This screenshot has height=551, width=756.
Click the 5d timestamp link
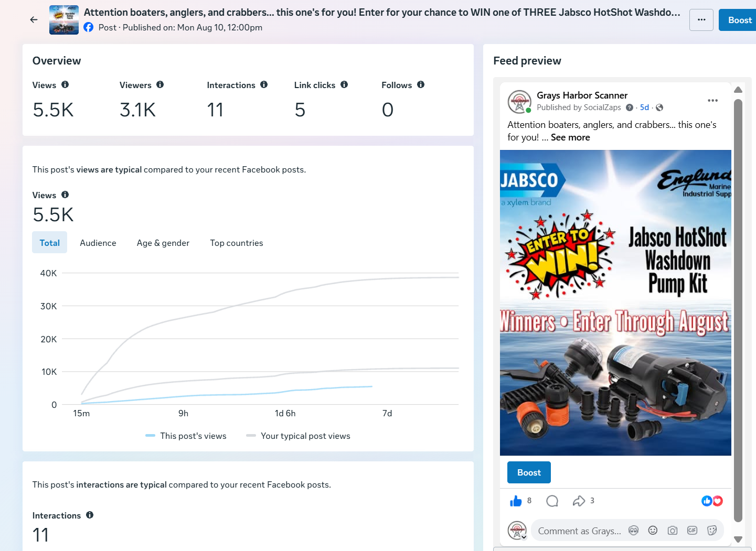[644, 107]
